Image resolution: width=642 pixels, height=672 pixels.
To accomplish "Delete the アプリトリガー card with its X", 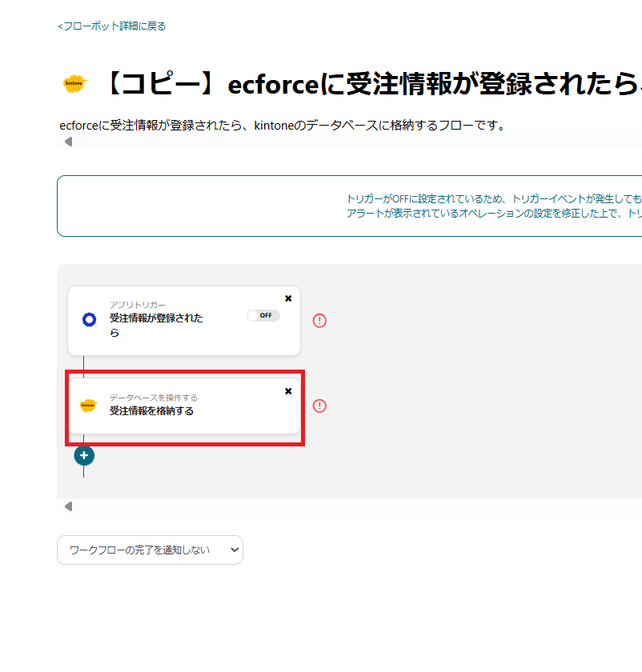I will tap(288, 298).
